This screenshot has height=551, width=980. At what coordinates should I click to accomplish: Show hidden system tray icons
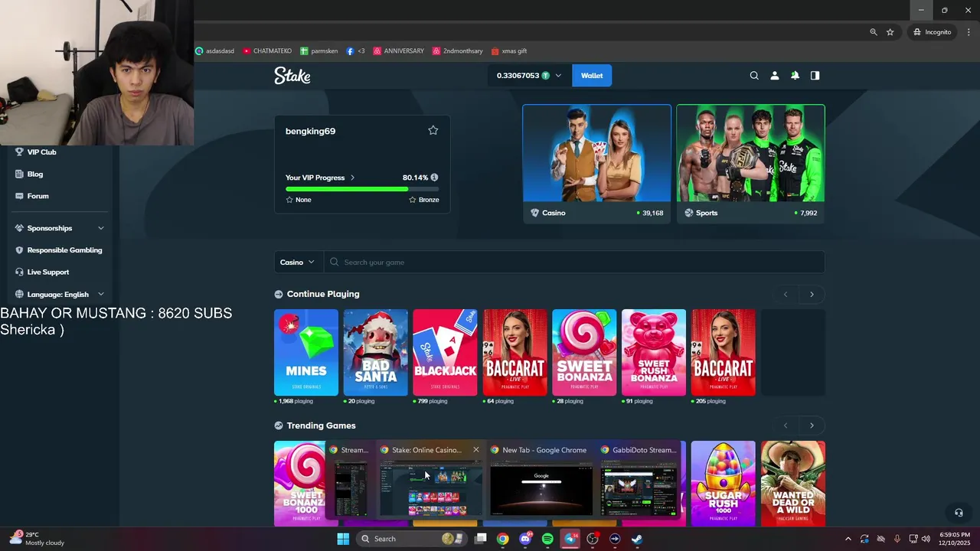(848, 539)
